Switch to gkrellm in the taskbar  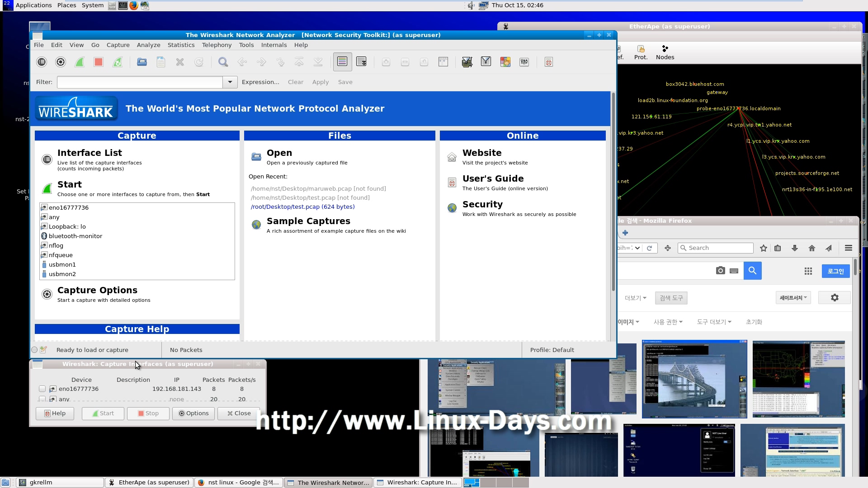click(x=60, y=483)
